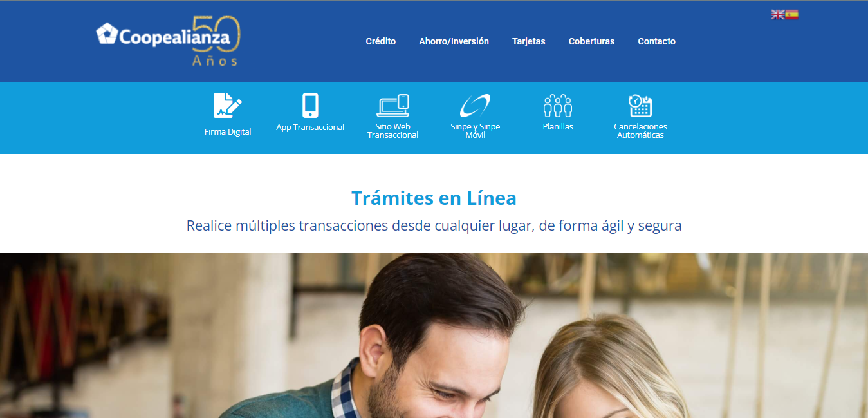This screenshot has height=418, width=868.
Task: Click the couple banner photo
Action: 434,336
